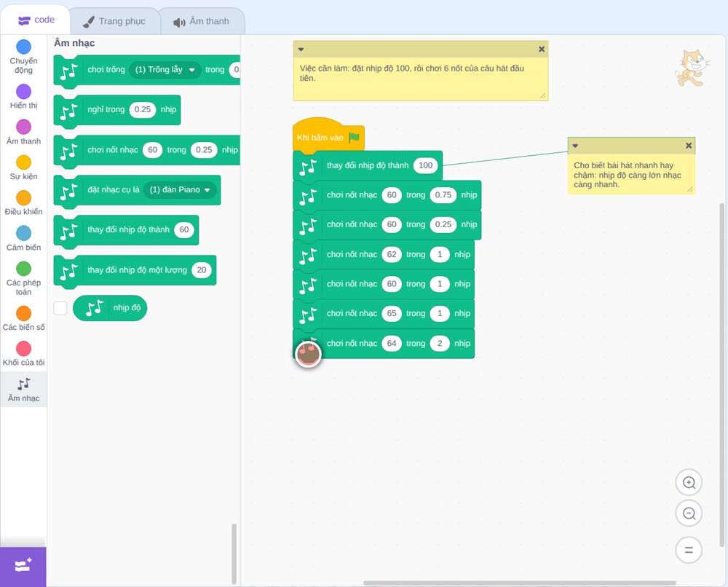728x587 pixels.
Task: Click the green flag on hat block
Action: tap(355, 137)
